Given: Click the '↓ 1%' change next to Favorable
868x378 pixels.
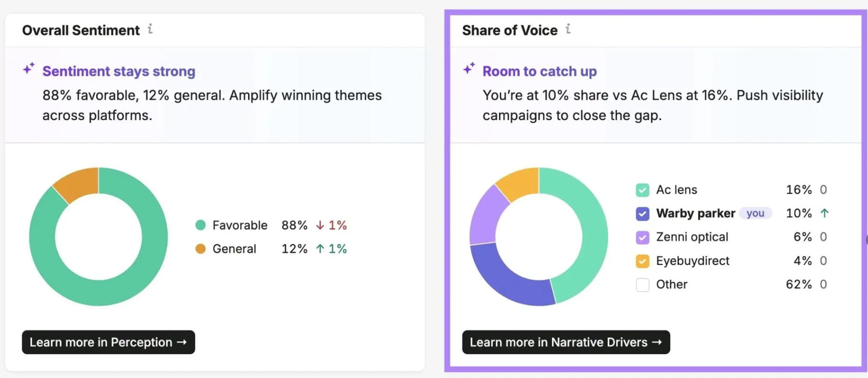Looking at the screenshot, I should 331,225.
